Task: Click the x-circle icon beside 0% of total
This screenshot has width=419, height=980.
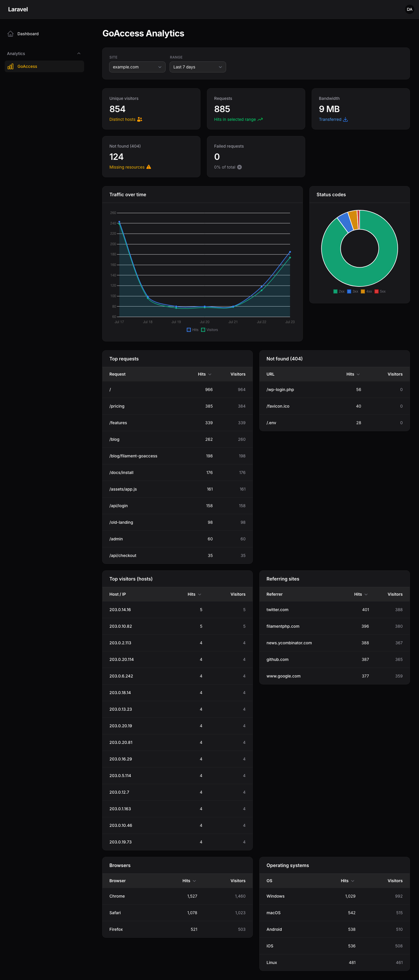Action: pos(239,167)
